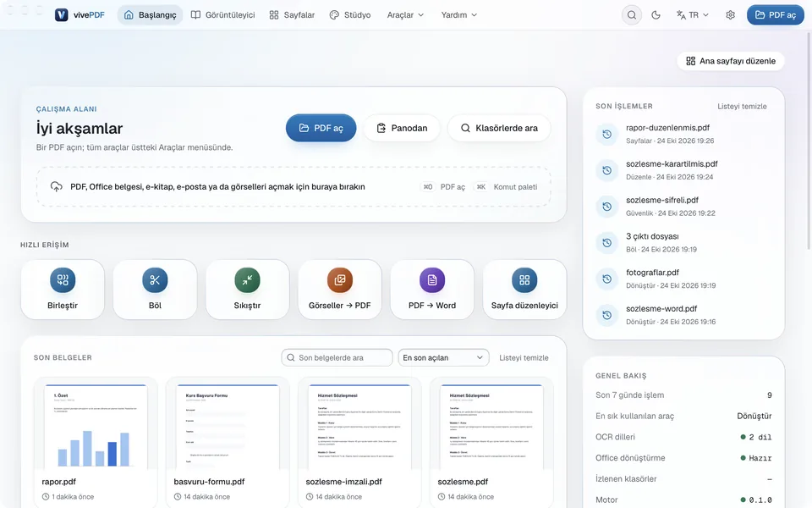Click Listeyi temizle in Son Belgeler
This screenshot has height=508, width=812.
click(524, 357)
